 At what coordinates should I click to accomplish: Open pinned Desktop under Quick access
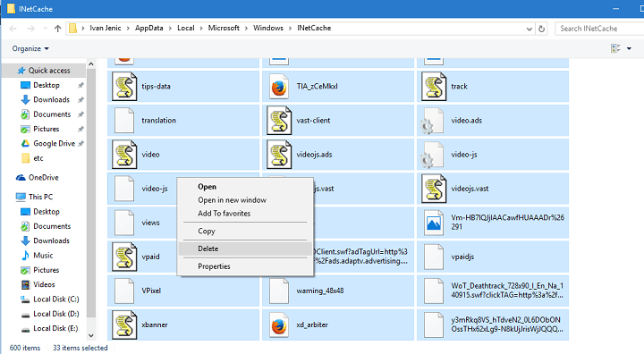coord(47,85)
